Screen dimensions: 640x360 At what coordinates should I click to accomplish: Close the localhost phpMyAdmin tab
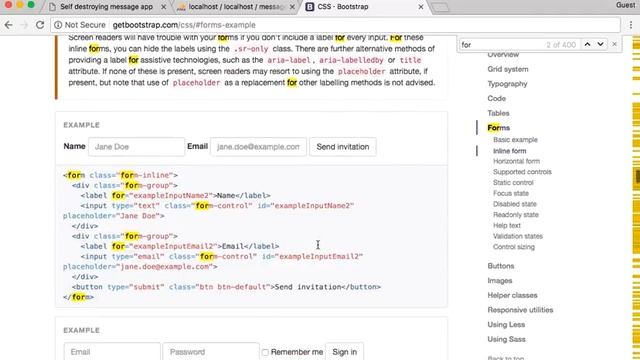[x=292, y=7]
